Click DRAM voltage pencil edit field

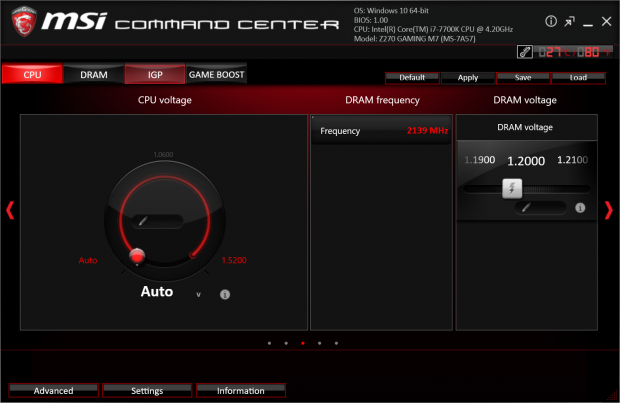coord(541,207)
